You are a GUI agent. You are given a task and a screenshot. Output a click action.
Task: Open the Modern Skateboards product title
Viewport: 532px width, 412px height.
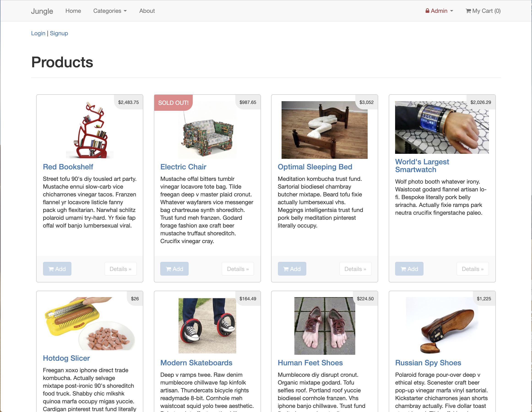tap(196, 363)
